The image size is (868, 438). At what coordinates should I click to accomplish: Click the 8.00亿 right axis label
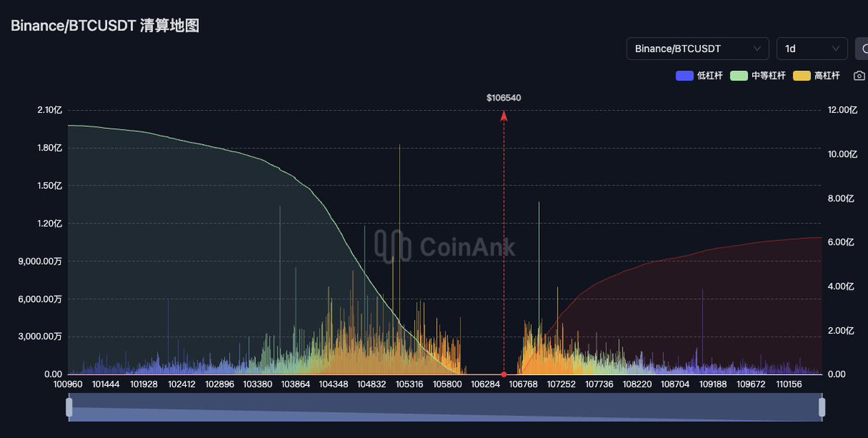point(841,198)
